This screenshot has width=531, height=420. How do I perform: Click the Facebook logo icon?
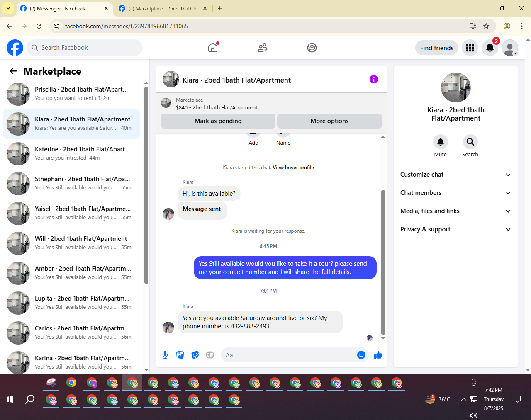(15, 48)
